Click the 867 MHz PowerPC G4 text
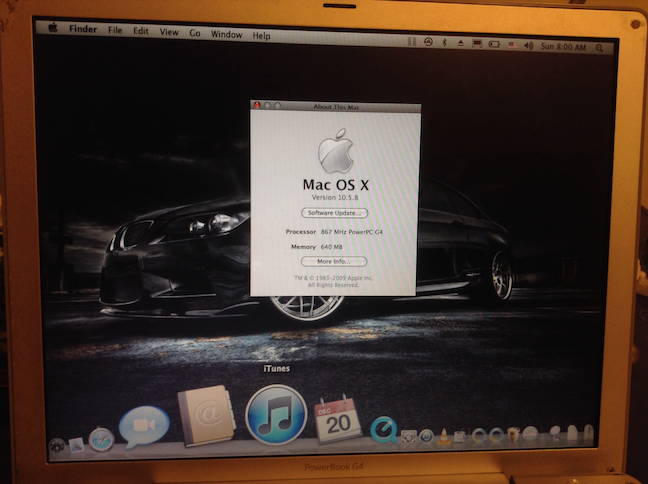 tap(352, 232)
